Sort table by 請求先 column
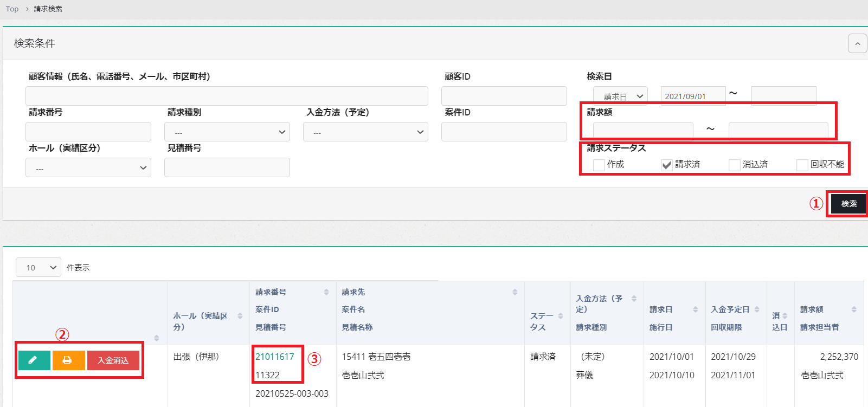 (515, 292)
